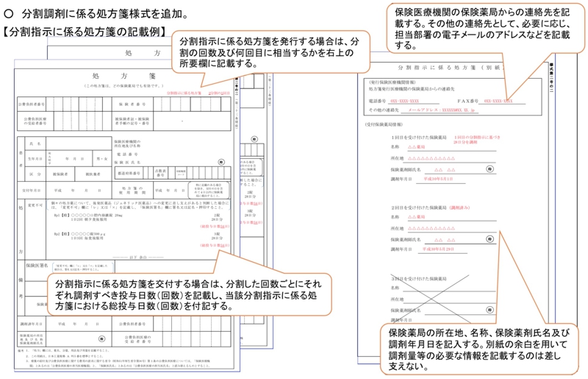Viewport: 588px width, 379px height.
Task: Click the 交付年月日 label cell
Action: pyautogui.click(x=32, y=191)
